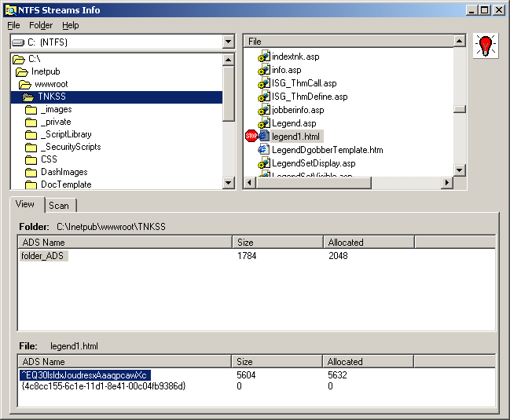Click the LegendSetDisplay.asp file icon
The width and height of the screenshot is (510, 420).
(264, 163)
